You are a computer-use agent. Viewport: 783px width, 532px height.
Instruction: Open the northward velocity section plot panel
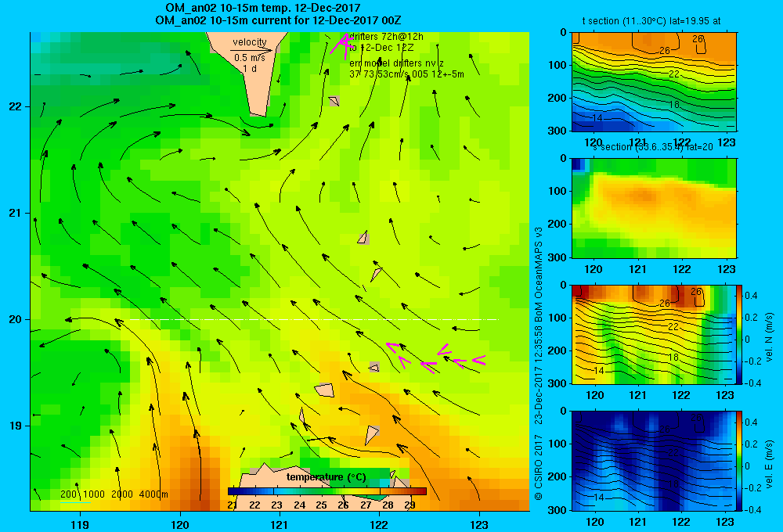pos(654,334)
